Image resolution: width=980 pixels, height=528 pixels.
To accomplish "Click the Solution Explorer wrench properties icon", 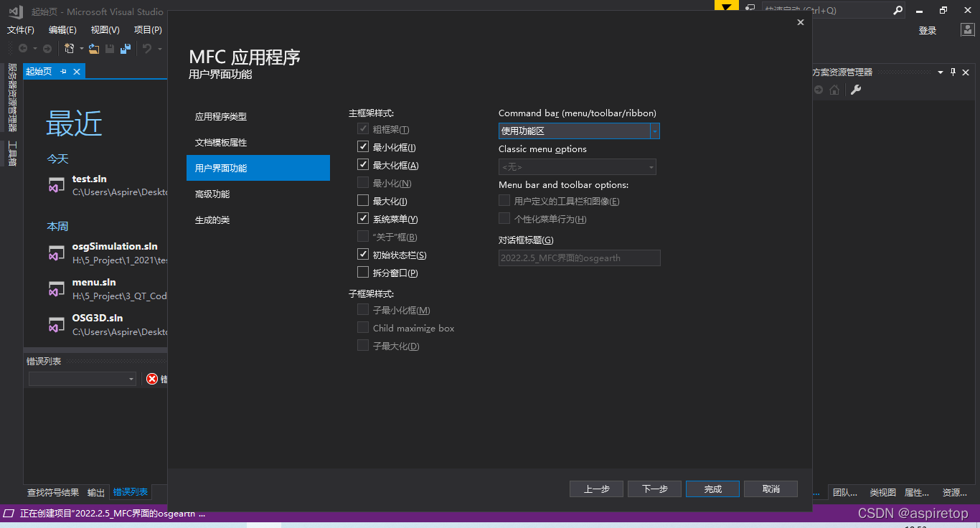I will [x=855, y=90].
